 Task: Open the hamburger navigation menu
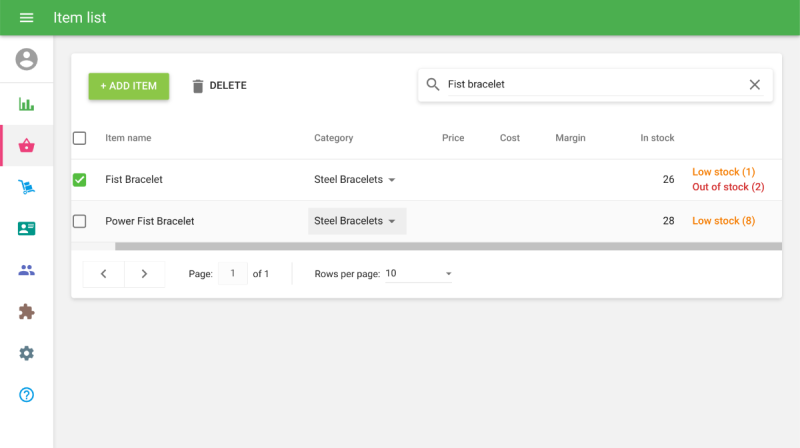coord(27,18)
